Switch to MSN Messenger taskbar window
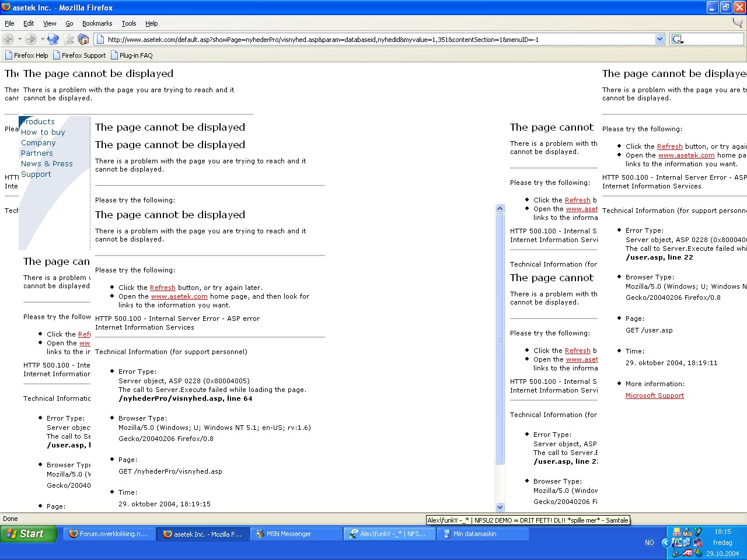This screenshot has height=560, width=747. click(x=297, y=534)
